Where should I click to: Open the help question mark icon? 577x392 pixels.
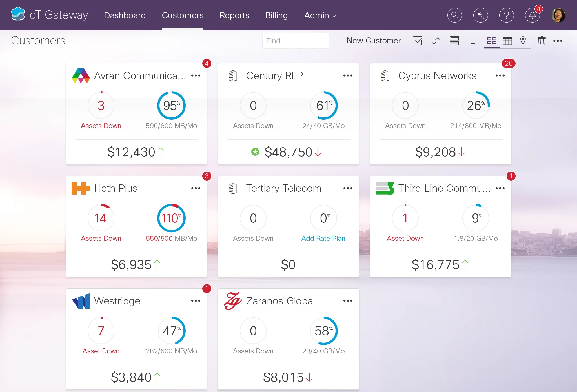506,15
